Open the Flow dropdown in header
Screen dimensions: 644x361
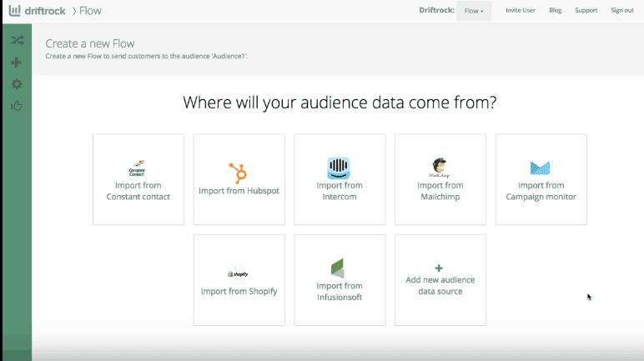tap(474, 11)
